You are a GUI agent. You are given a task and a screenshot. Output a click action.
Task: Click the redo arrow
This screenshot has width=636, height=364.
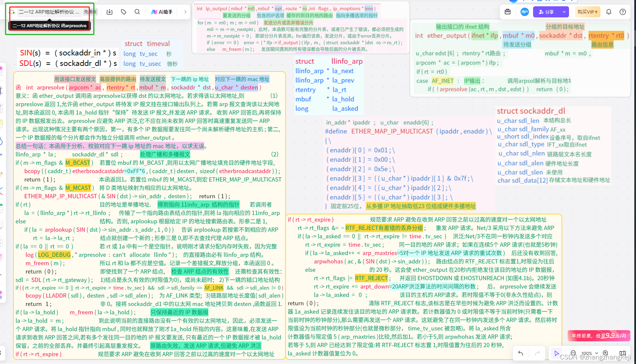coord(538,353)
